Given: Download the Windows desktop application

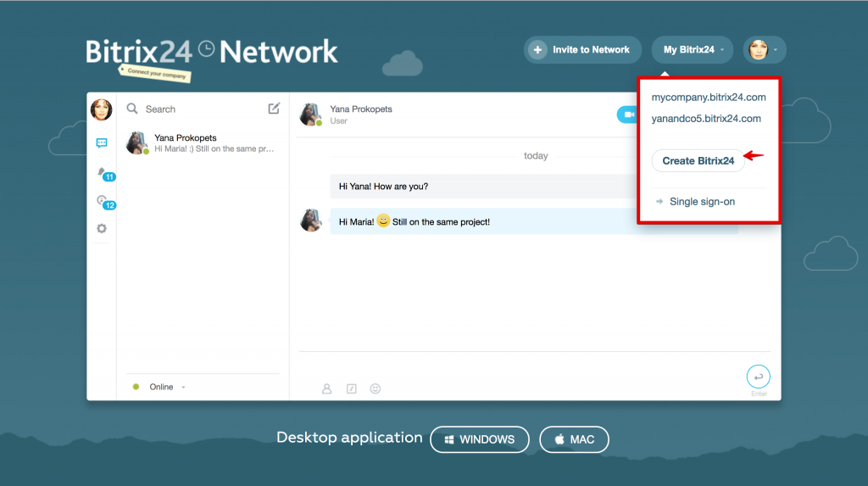Looking at the screenshot, I should click(480, 439).
